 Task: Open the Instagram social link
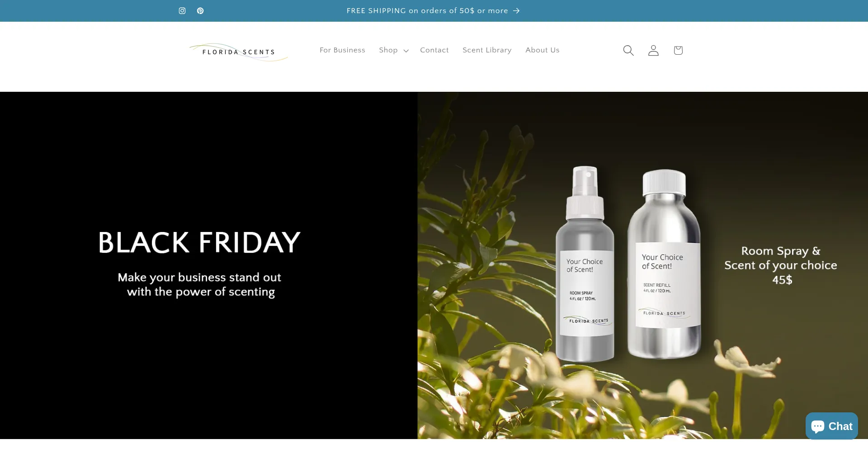coord(182,11)
